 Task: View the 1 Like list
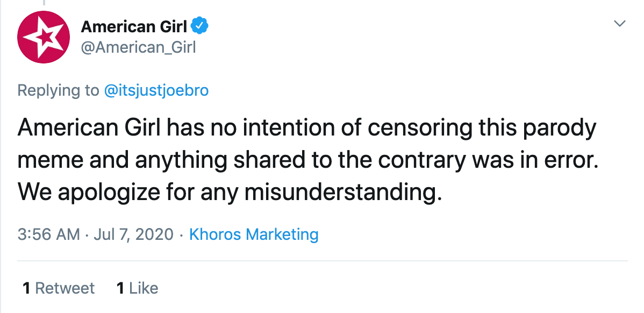pos(137,288)
